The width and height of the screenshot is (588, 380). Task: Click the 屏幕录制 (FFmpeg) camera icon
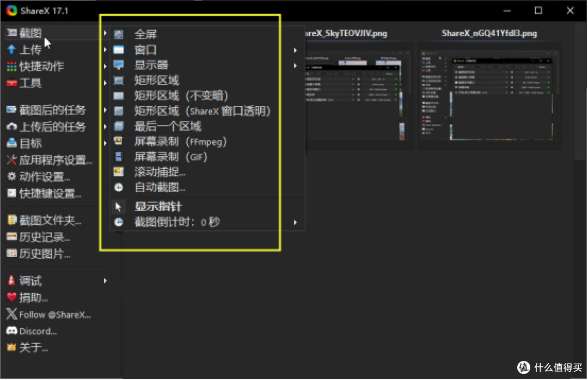(119, 142)
